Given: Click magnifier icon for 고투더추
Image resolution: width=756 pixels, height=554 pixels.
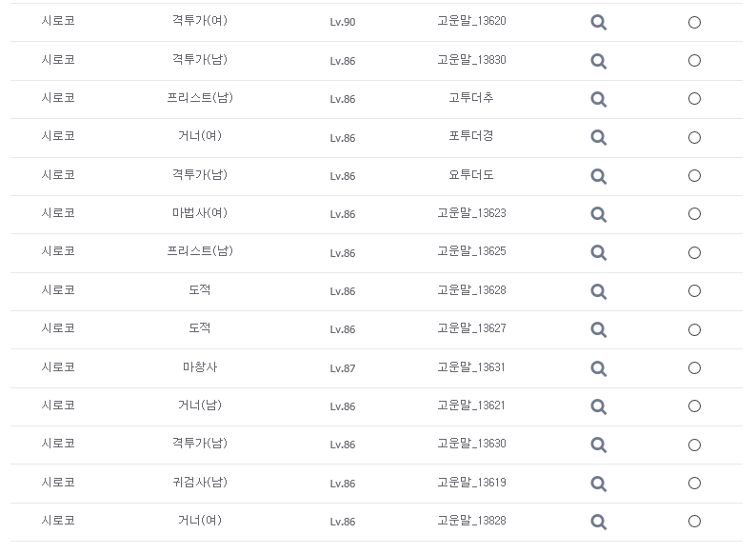Looking at the screenshot, I should point(599,99).
